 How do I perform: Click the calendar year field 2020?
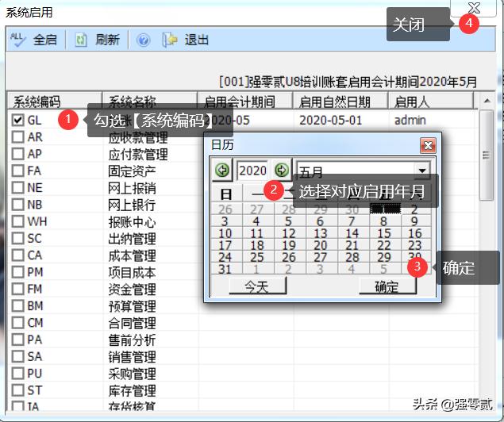click(x=252, y=171)
